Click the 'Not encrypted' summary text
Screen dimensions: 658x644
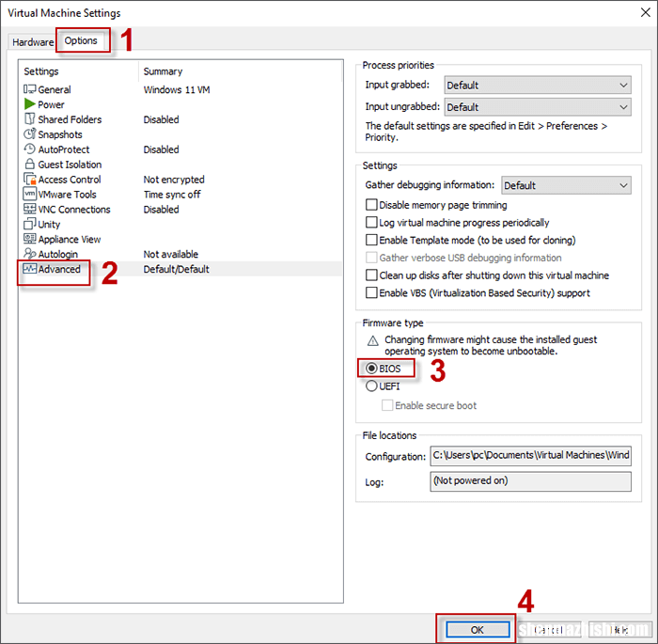[174, 180]
